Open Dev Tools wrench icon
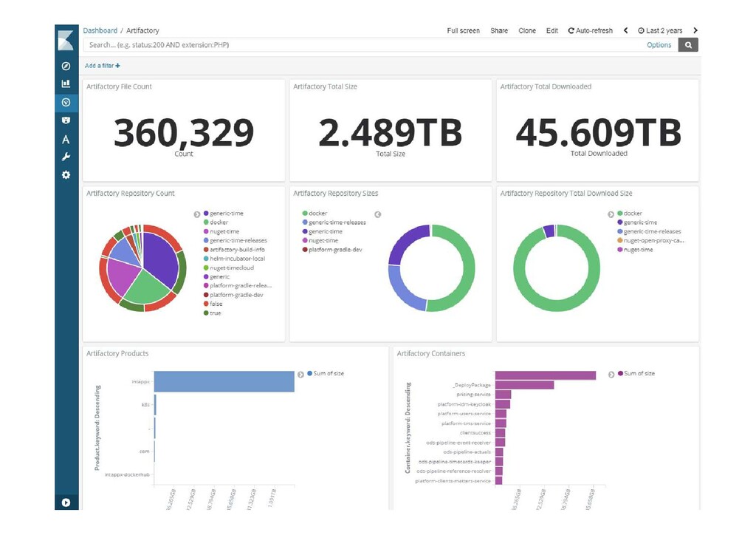 point(66,157)
